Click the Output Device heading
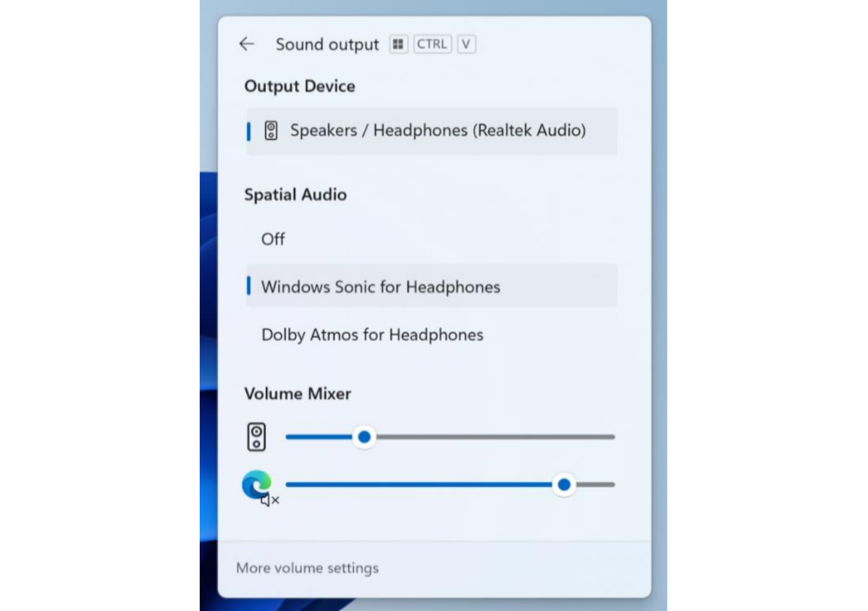The width and height of the screenshot is (868, 611). tap(300, 86)
